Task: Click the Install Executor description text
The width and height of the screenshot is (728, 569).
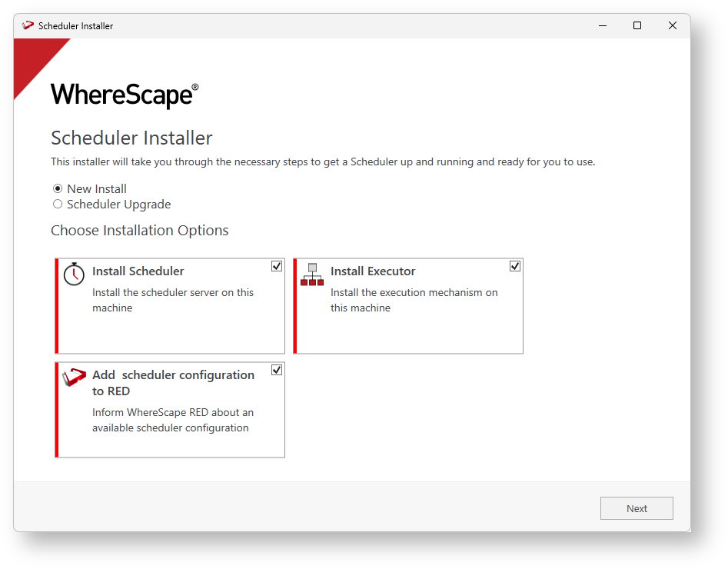Action: [x=414, y=300]
